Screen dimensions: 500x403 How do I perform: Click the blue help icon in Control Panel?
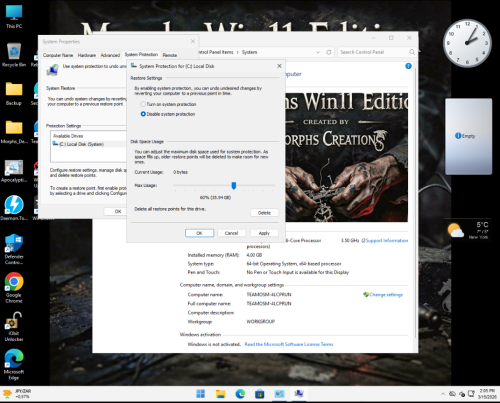click(x=408, y=66)
